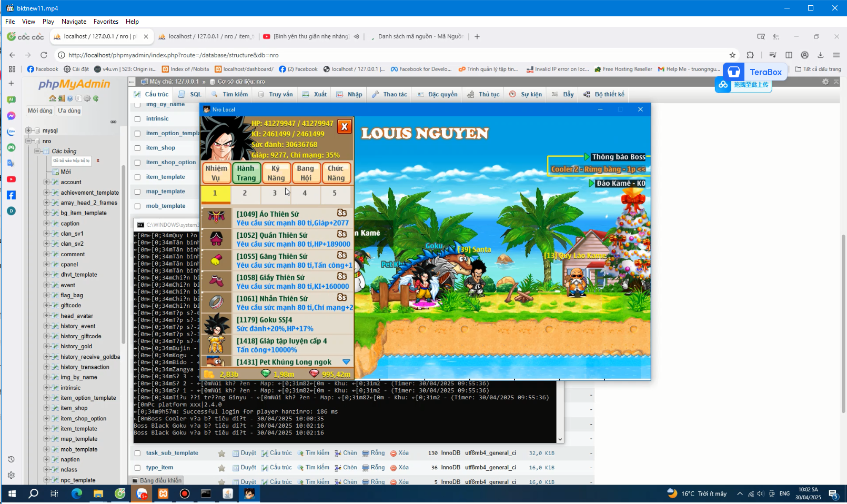Expand the npc_template tree node
The width and height of the screenshot is (847, 504).
[46, 480]
